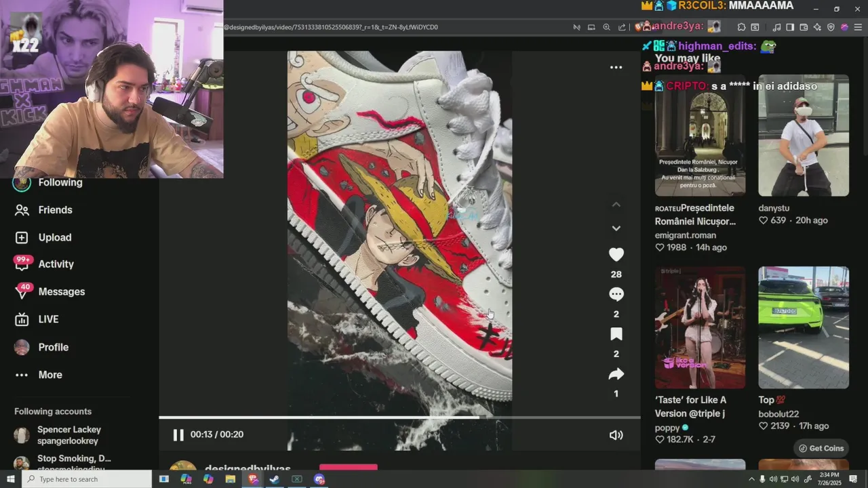Share the video with the arrow icon
The height and width of the screenshot is (488, 868).
pyautogui.click(x=616, y=374)
